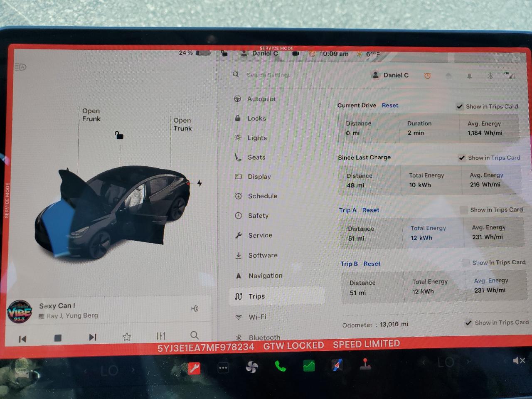Tap Open Frunk
The width and height of the screenshot is (532, 399).
91,115
